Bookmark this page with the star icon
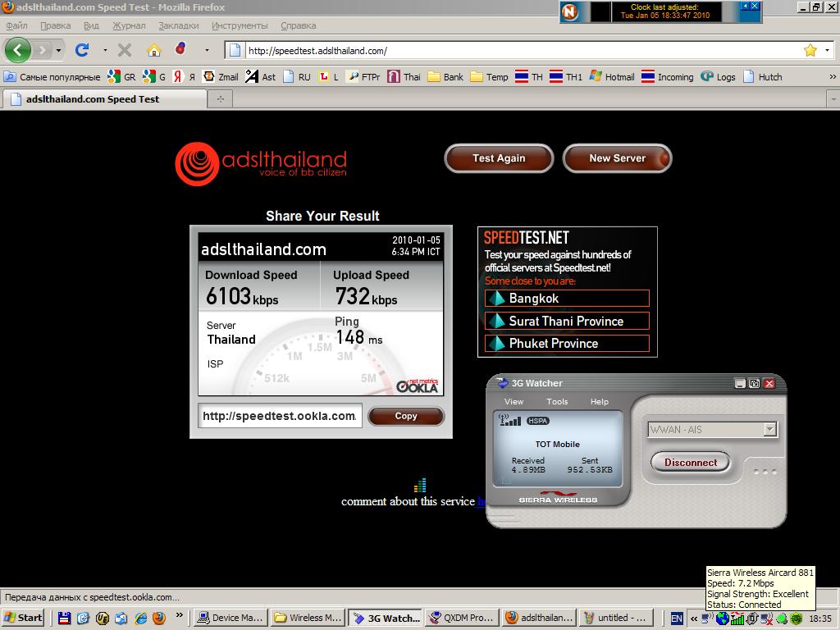This screenshot has width=840, height=630. [x=810, y=50]
